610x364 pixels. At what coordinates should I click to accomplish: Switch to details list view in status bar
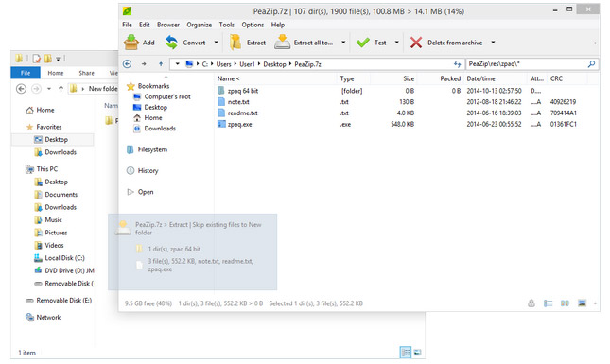(x=549, y=303)
